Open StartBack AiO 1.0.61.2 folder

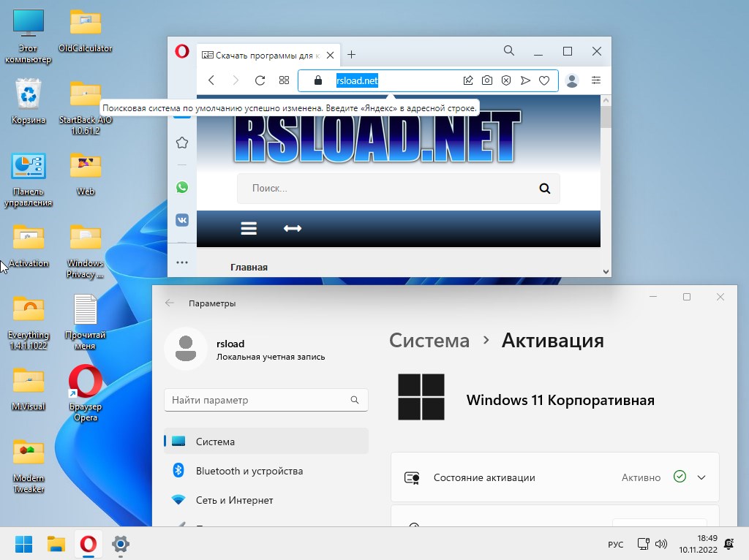coord(85,108)
